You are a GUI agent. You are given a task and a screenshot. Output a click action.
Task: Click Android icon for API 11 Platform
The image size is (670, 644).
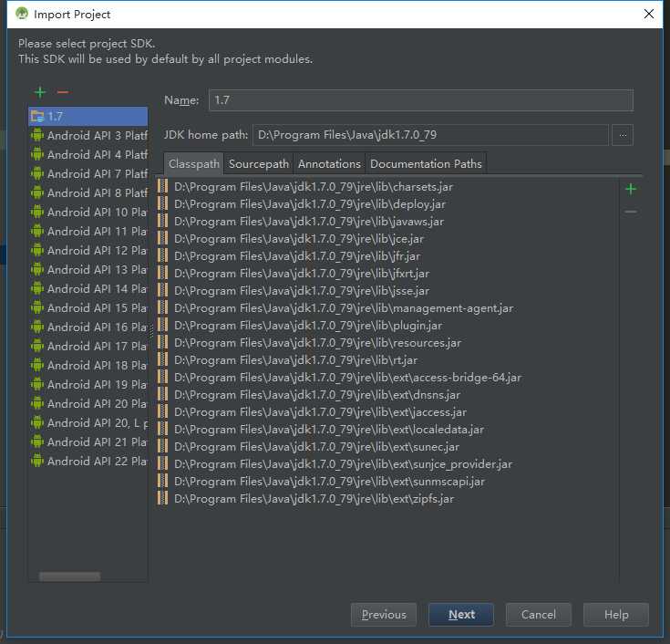[x=37, y=232]
